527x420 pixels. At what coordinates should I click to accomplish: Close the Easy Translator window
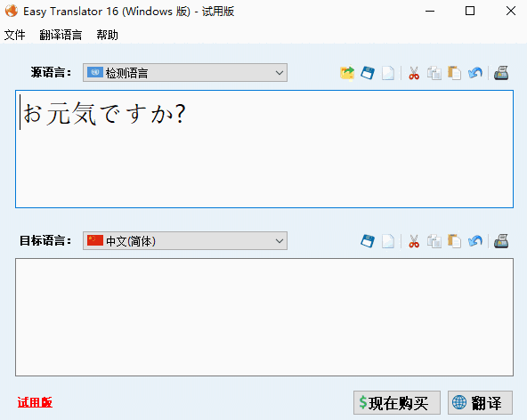511,11
